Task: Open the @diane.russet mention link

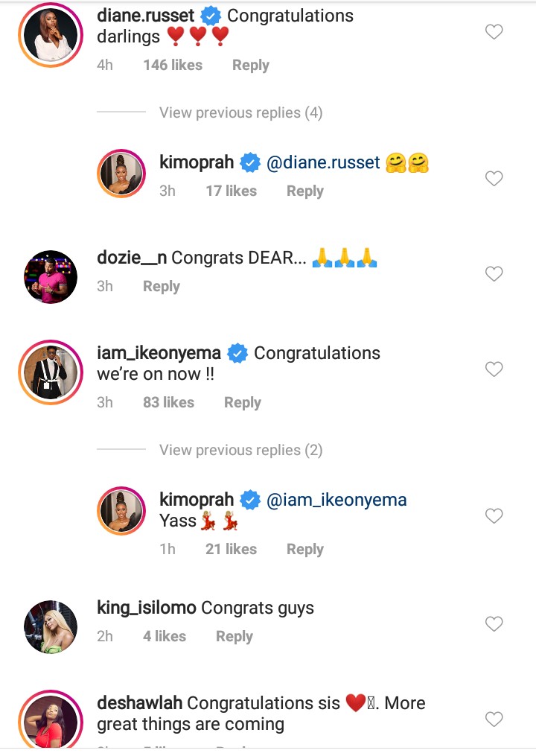Action: (x=323, y=162)
